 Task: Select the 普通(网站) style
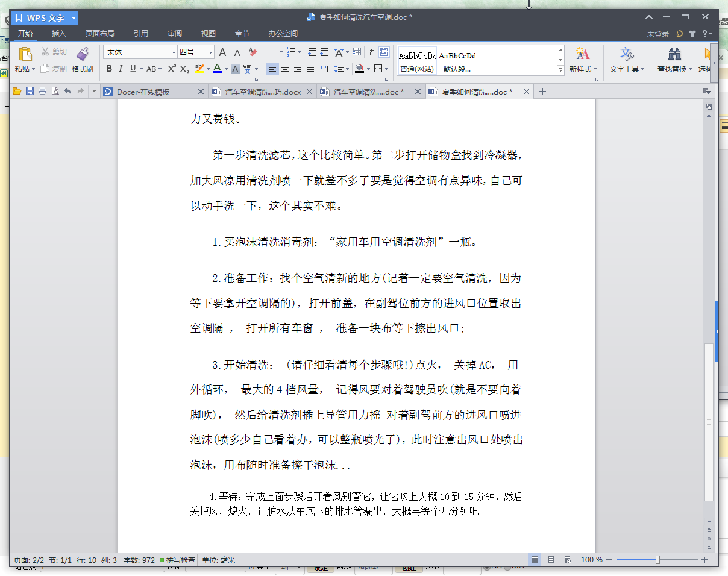click(x=416, y=61)
